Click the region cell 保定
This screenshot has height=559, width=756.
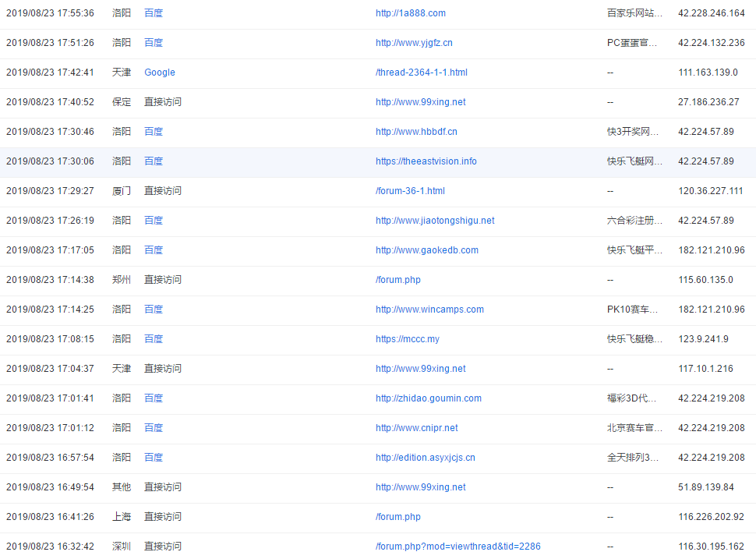click(122, 102)
